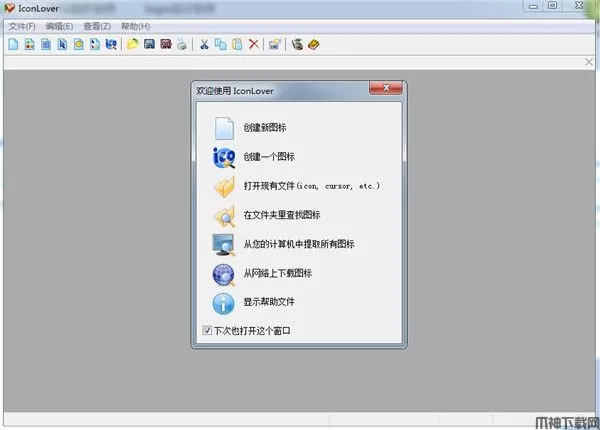The width and height of the screenshot is (600, 430).
Task: Click the Copy toolbar icon
Action: coord(220,44)
